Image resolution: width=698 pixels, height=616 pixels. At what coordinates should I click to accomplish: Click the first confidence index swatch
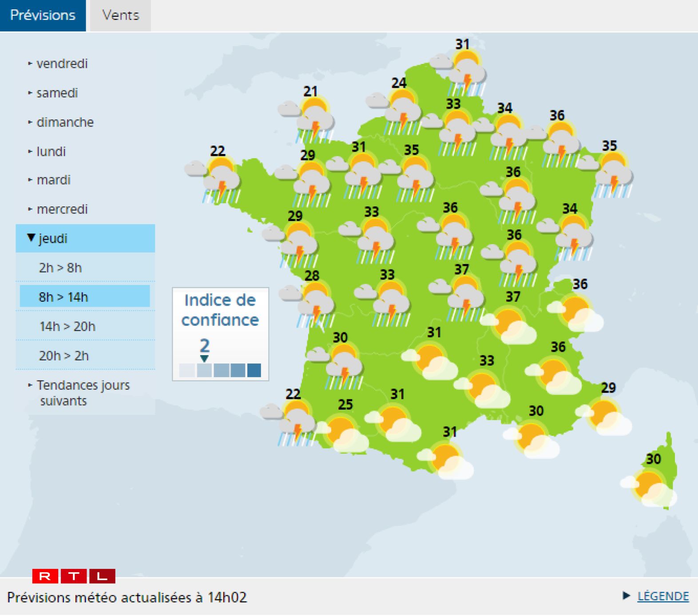(187, 370)
